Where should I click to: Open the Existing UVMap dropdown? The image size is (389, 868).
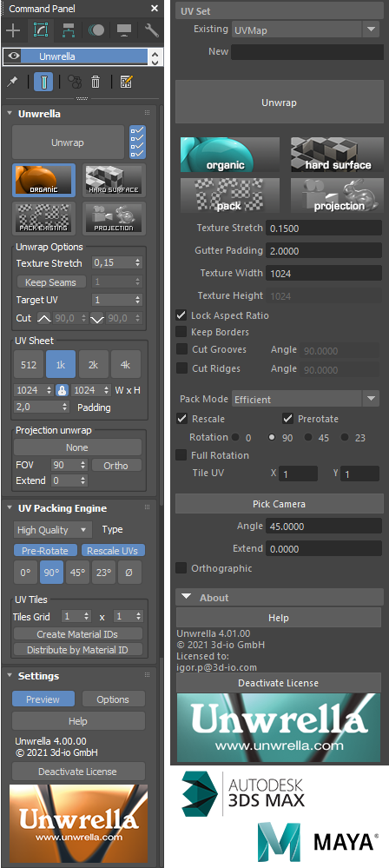(x=304, y=30)
